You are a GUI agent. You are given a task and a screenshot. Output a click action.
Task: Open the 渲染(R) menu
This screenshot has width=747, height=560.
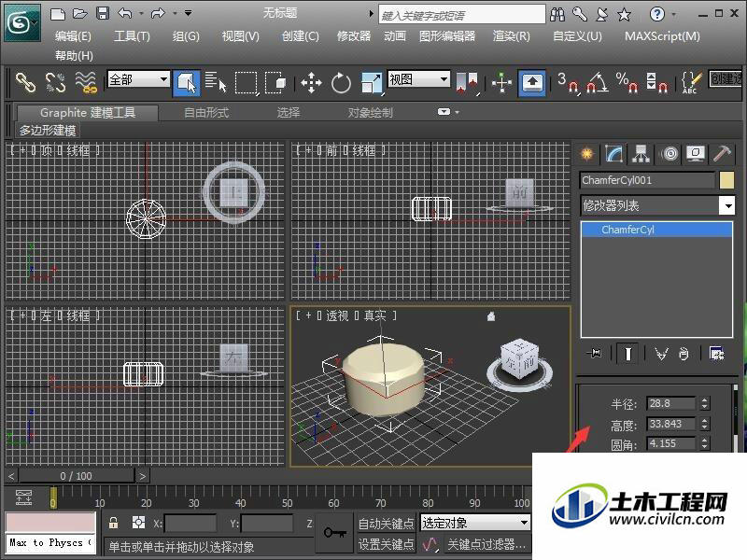point(511,36)
